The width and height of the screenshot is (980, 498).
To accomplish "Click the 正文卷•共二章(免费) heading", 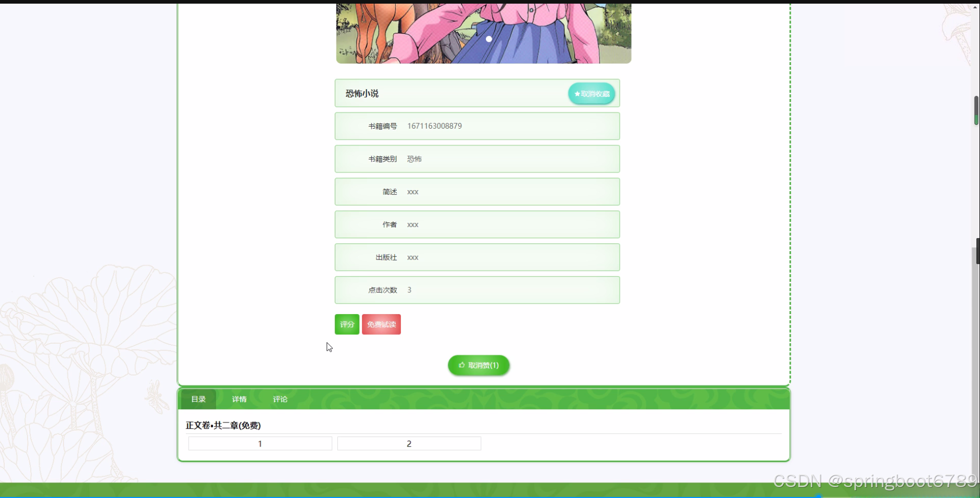I will [x=223, y=426].
